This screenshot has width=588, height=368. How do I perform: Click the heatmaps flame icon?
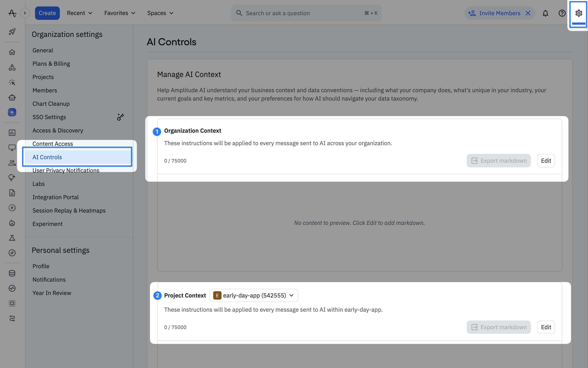point(12,223)
